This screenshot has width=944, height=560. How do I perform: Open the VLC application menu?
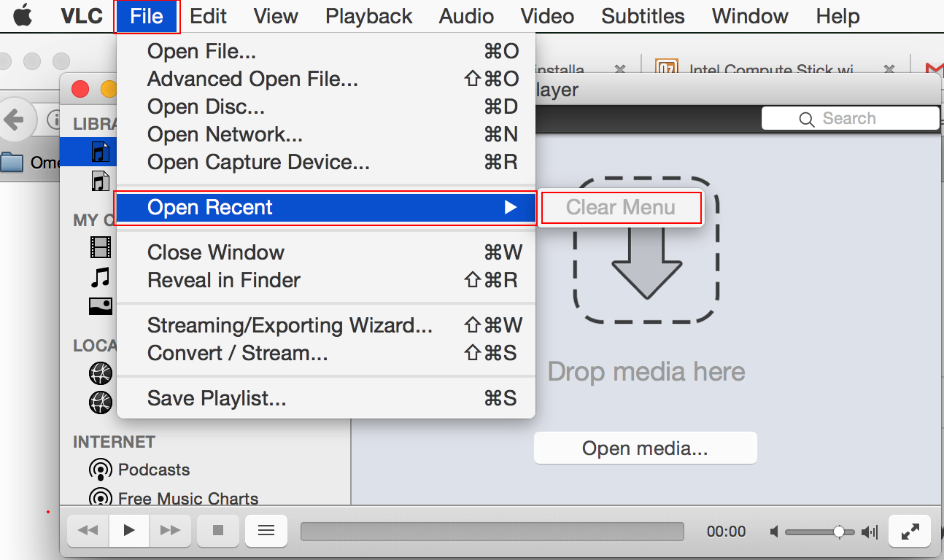point(82,16)
